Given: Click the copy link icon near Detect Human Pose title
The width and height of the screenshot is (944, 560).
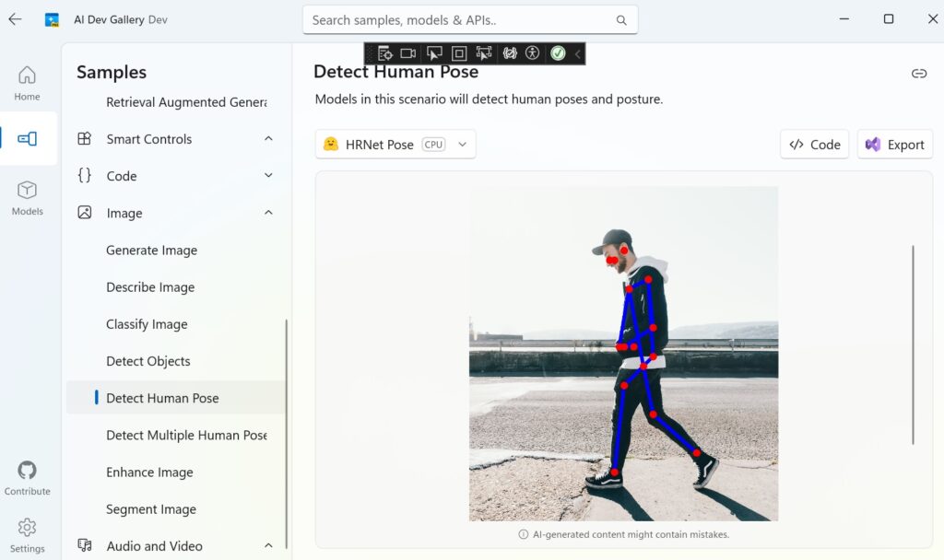Looking at the screenshot, I should pos(919,73).
